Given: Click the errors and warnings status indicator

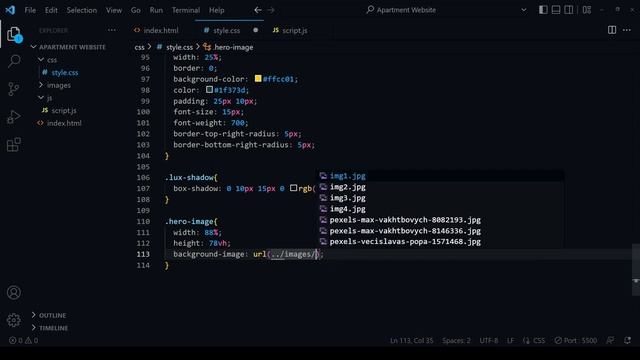Looking at the screenshot, I should point(23,340).
